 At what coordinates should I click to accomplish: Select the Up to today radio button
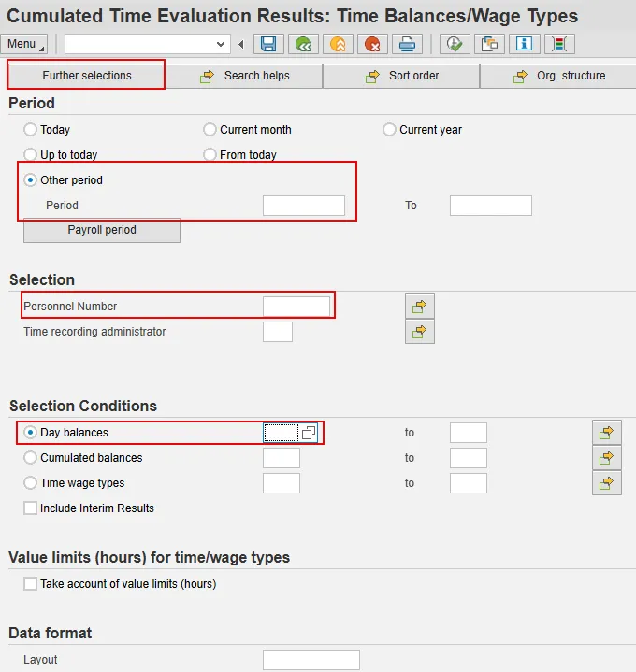point(30,154)
